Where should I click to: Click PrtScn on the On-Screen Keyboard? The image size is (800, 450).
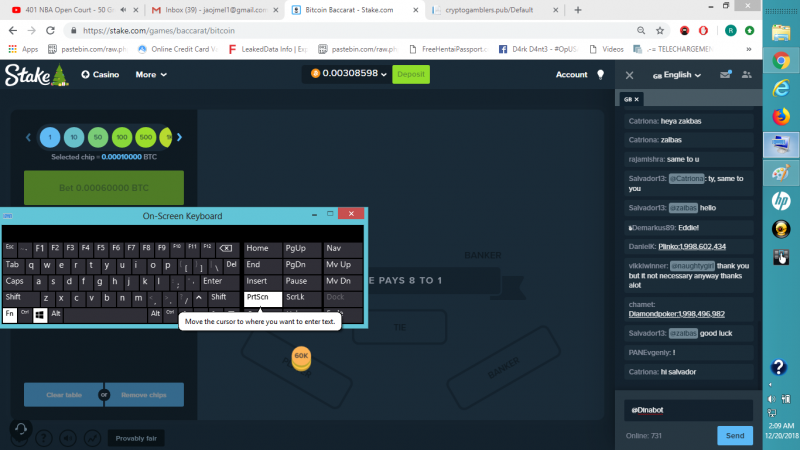pos(263,298)
